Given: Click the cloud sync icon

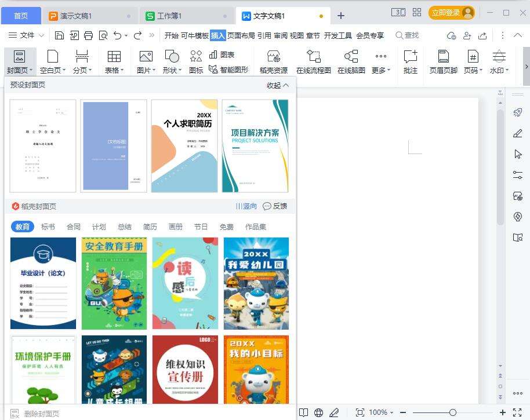Looking at the screenshot, I should click(451, 35).
